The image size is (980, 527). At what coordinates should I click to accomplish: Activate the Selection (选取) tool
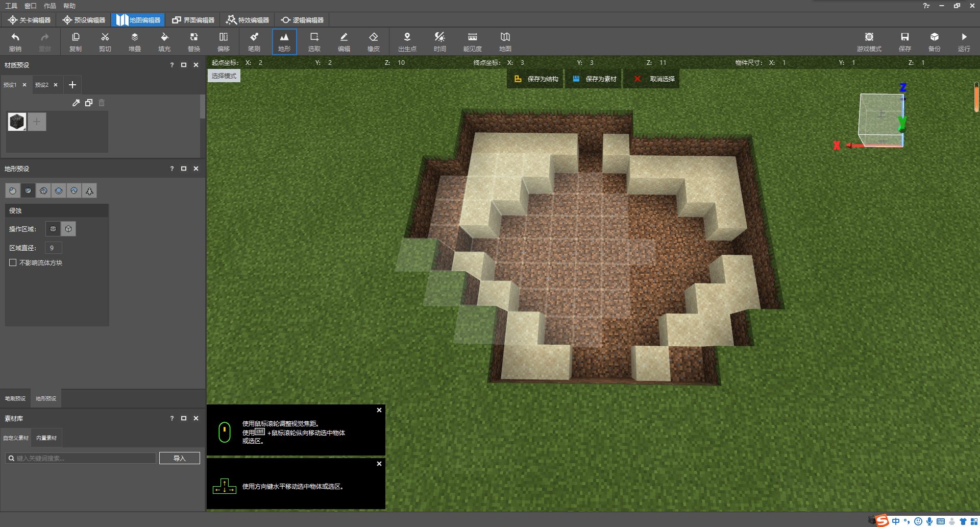point(314,42)
